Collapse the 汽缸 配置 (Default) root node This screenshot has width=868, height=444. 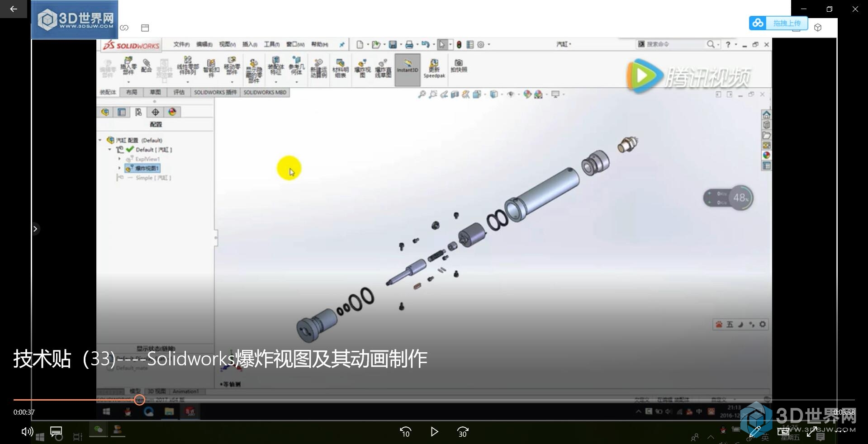[x=100, y=140]
